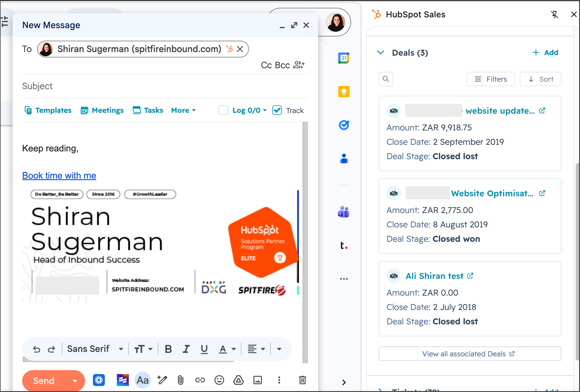Click purple striped extension icon
580x392 pixels.
point(123,380)
